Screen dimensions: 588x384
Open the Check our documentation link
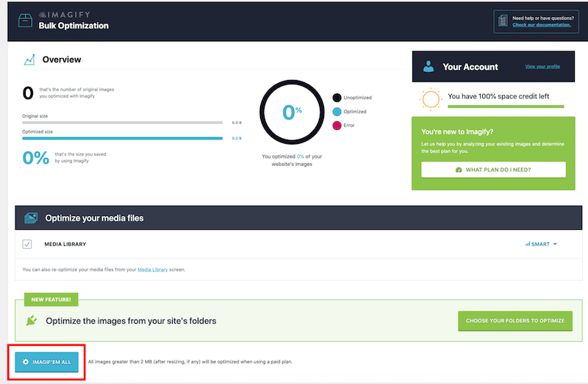542,25
